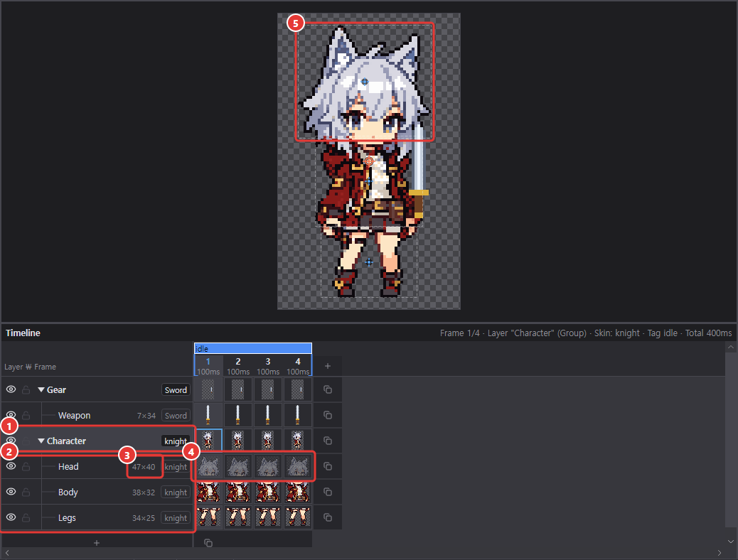Select Gear cel in frame 3

pyautogui.click(x=268, y=389)
